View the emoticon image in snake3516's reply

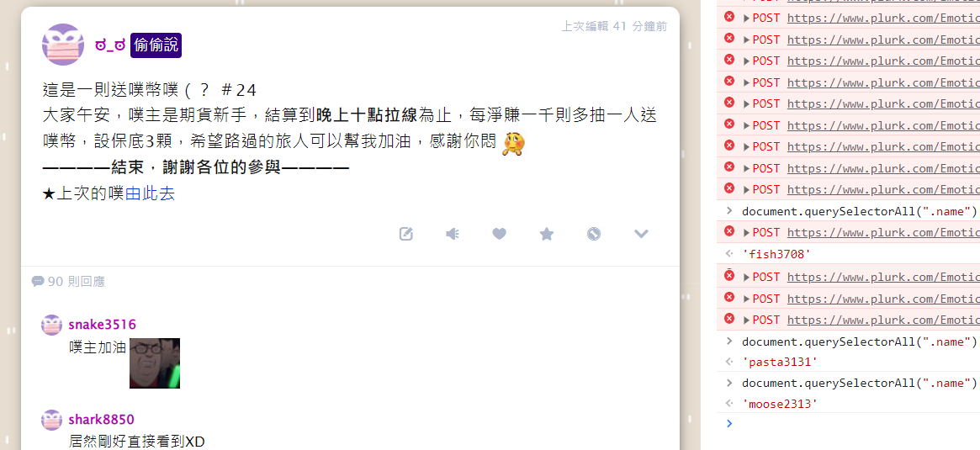155,363
